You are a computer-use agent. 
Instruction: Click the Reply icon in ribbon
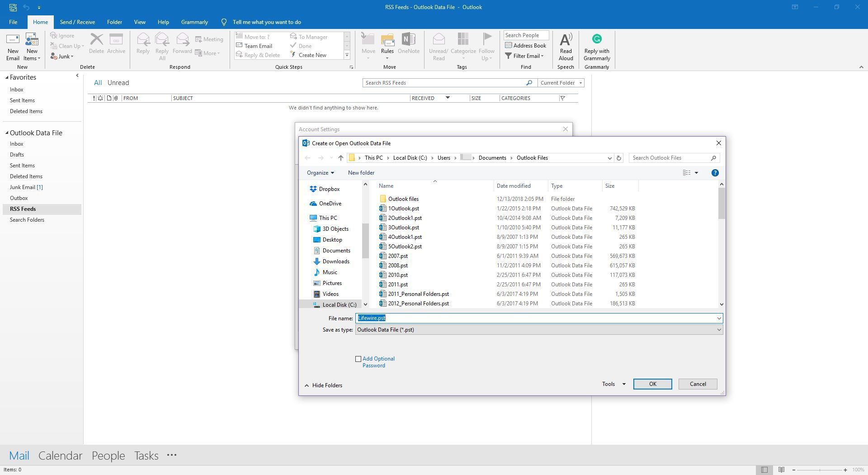(x=143, y=40)
